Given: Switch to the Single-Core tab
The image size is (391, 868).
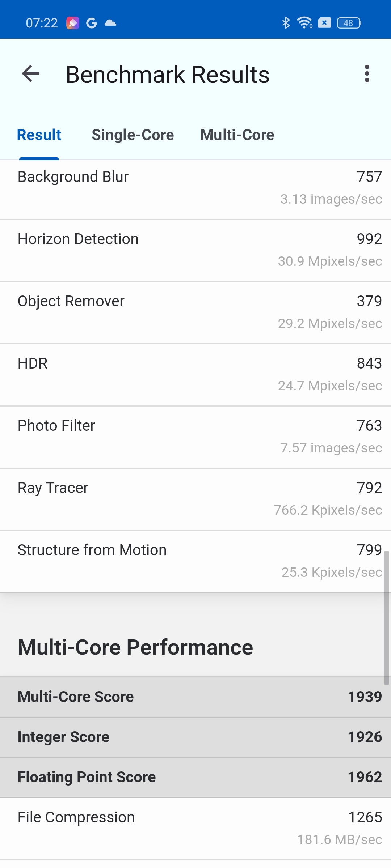Looking at the screenshot, I should [133, 135].
